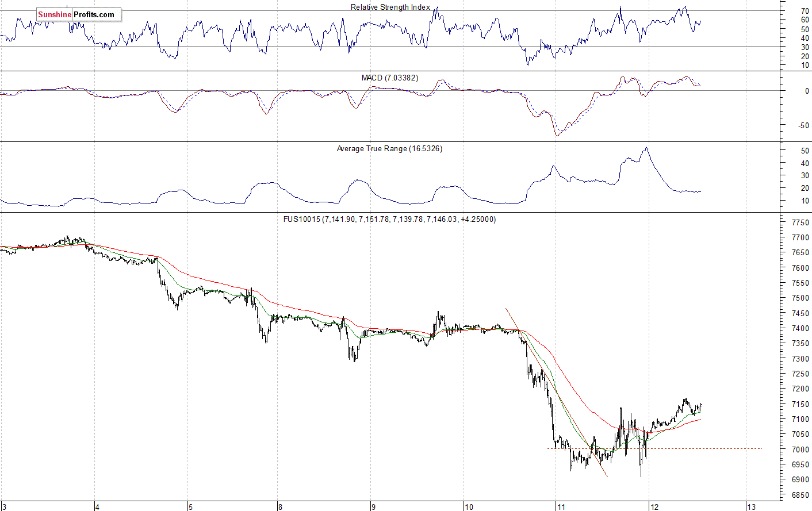Select date label 9 on the time axis
Image resolution: width=812 pixels, height=511 pixels.
pyautogui.click(x=373, y=507)
